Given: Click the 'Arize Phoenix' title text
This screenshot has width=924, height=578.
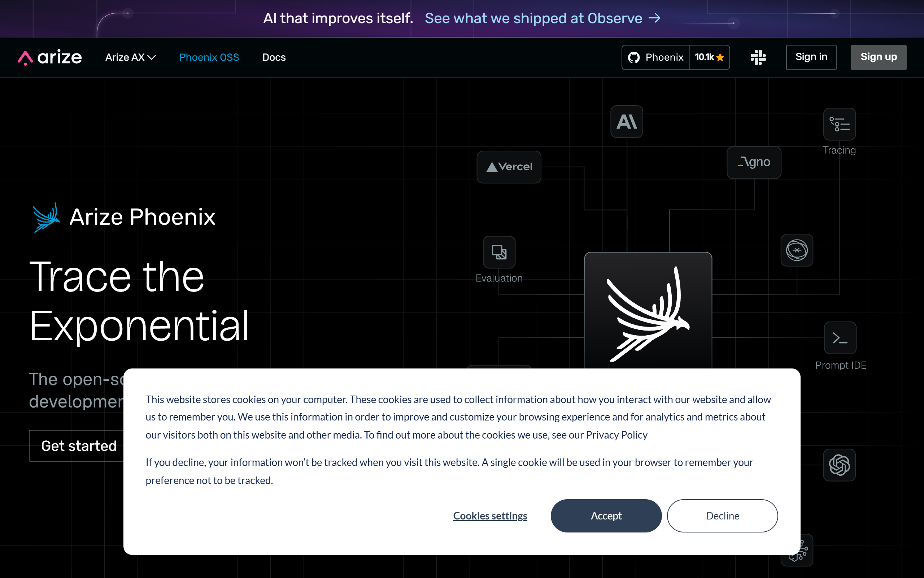Looking at the screenshot, I should click(x=143, y=217).
